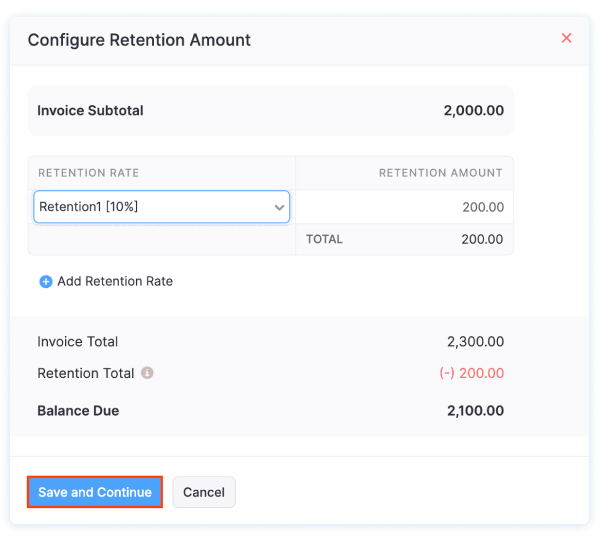Click the blue plus icon near Add Retention Rate
Image resolution: width=600 pixels, height=540 pixels.
point(45,282)
